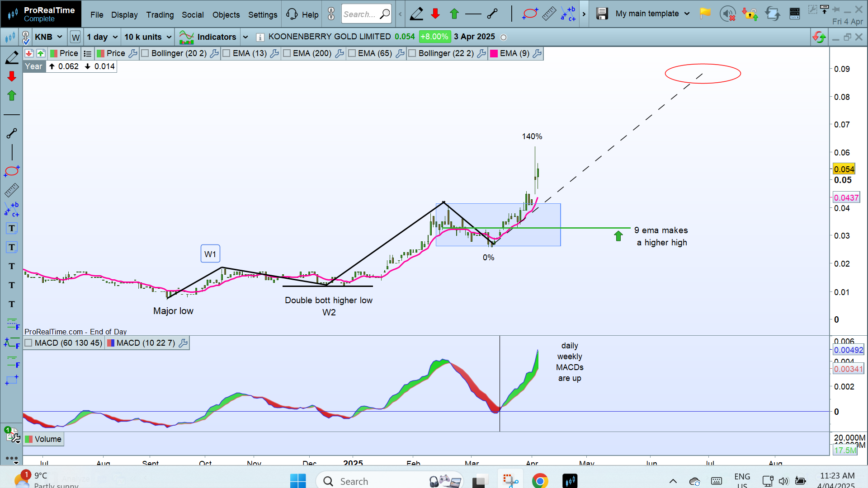Viewport: 868px width, 488px height.
Task: Open the 1 day timeframe dropdown
Action: coord(102,37)
